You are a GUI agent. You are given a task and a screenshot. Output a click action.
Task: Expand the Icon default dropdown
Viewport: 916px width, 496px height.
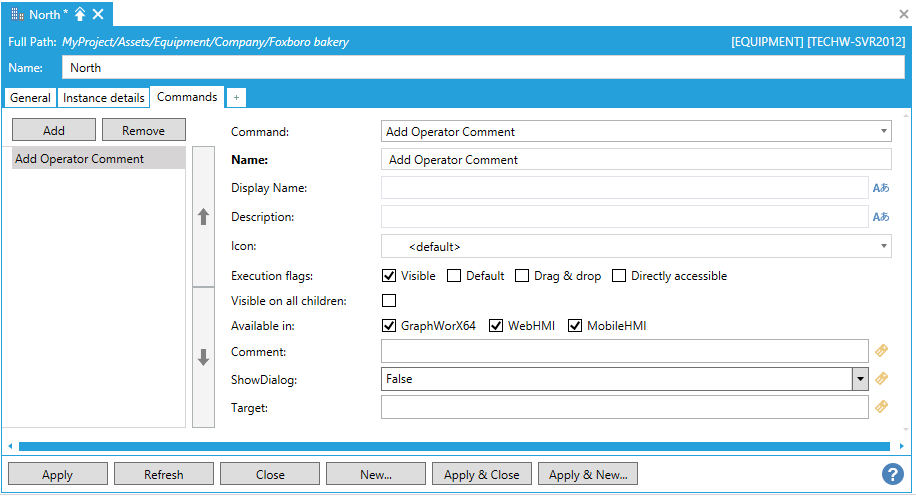pos(884,246)
